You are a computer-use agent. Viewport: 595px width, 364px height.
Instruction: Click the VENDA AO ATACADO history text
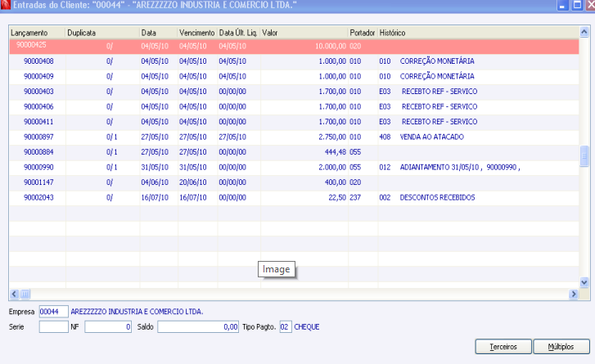pyautogui.click(x=432, y=137)
